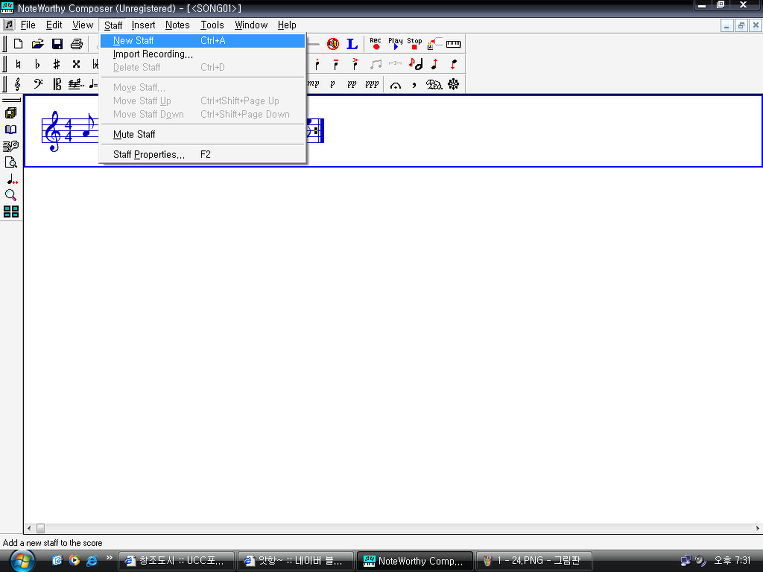The width and height of the screenshot is (763, 572).
Task: Click the horizontal scrollbar thumb
Action: click(x=40, y=528)
